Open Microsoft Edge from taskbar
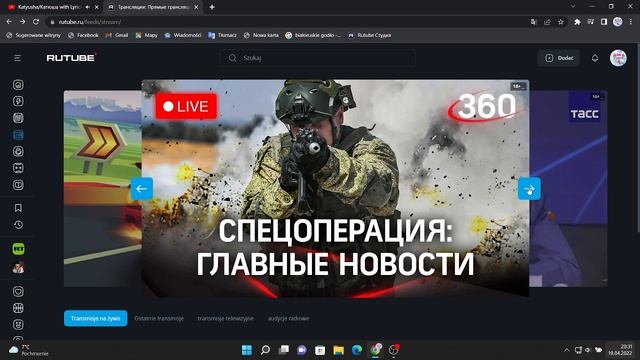640x360 pixels. (x=357, y=350)
